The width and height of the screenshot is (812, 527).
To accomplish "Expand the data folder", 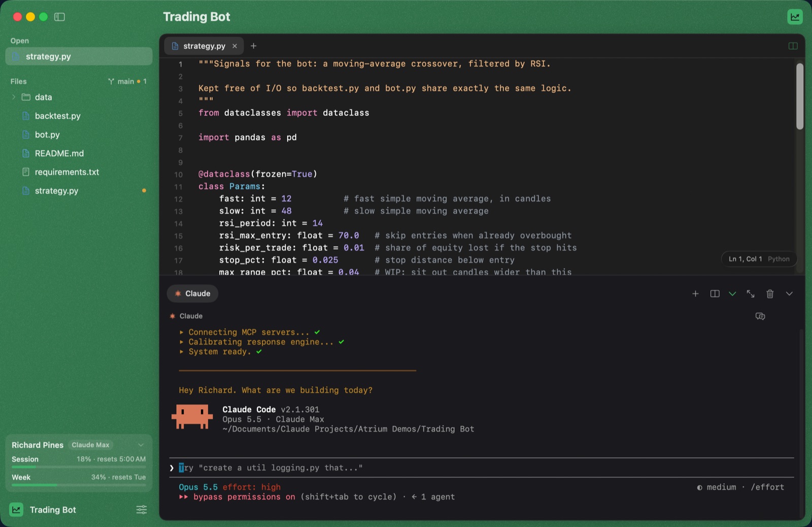I will pos(14,97).
